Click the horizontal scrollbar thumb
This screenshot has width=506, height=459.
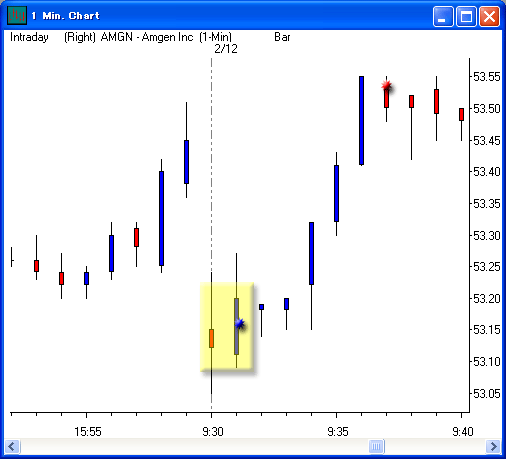[376, 446]
